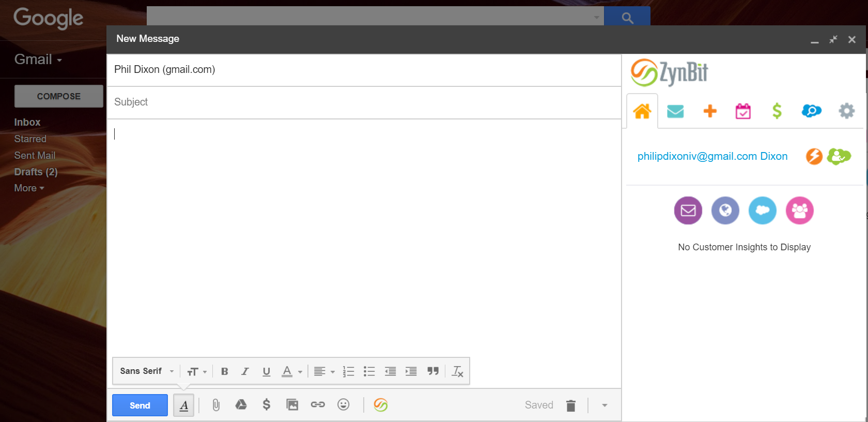Screen dimensions: 868x422
Task: Open ZynBit settings gear
Action: [x=846, y=111]
